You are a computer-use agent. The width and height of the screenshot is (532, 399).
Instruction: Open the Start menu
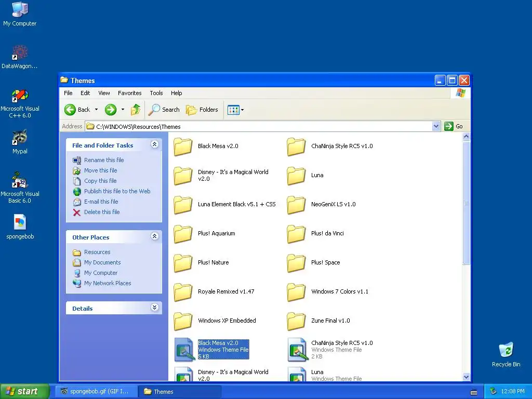25,392
